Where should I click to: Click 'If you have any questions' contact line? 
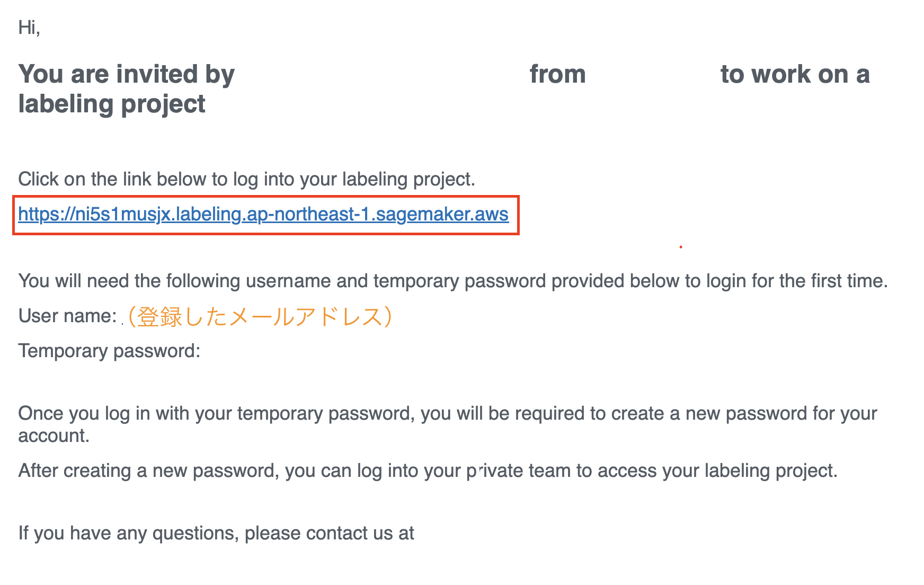(x=216, y=534)
